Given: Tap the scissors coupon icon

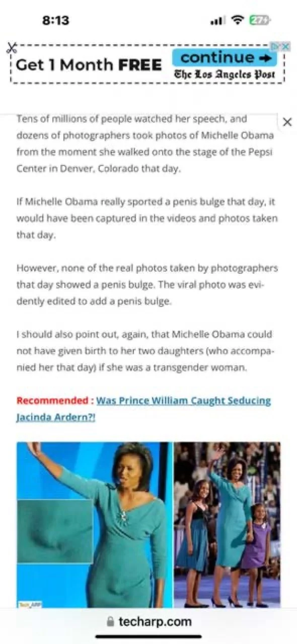Looking at the screenshot, I should pos(11,48).
